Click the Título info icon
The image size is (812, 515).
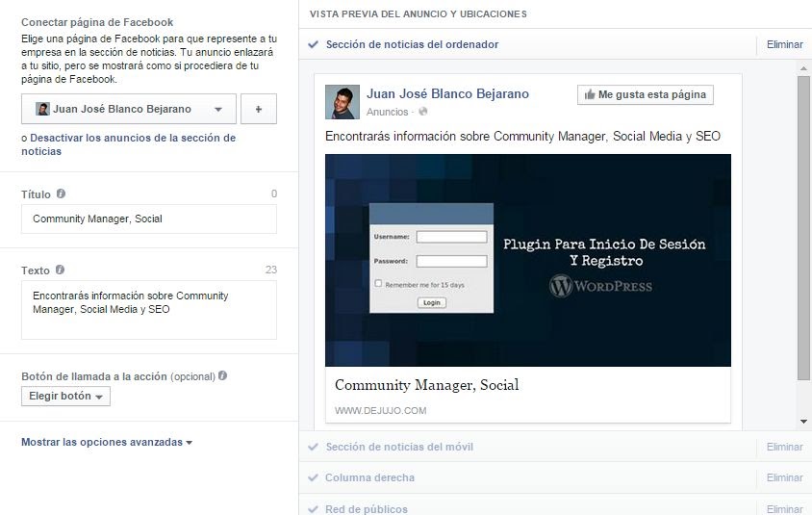click(x=62, y=193)
